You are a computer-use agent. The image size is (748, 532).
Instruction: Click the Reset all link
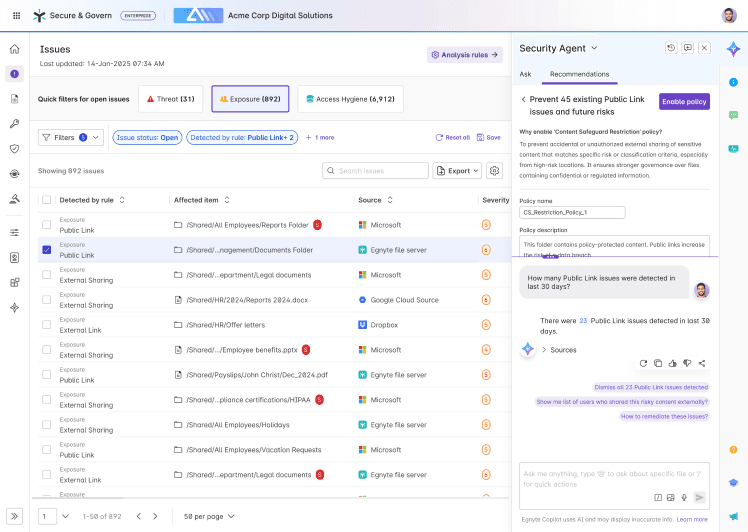(x=453, y=137)
